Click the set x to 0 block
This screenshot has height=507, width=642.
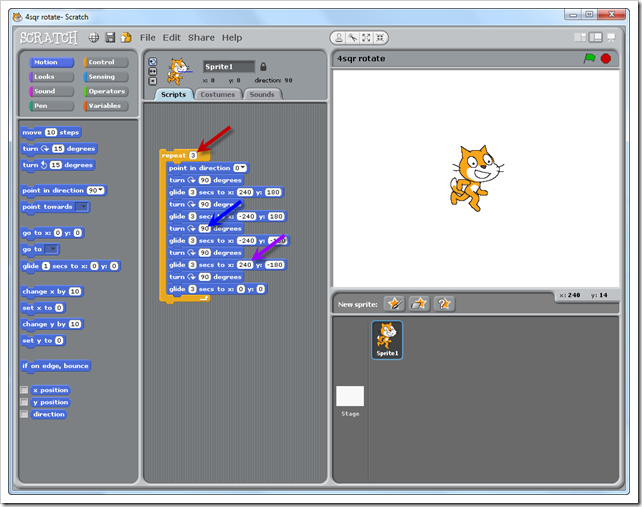click(43, 308)
